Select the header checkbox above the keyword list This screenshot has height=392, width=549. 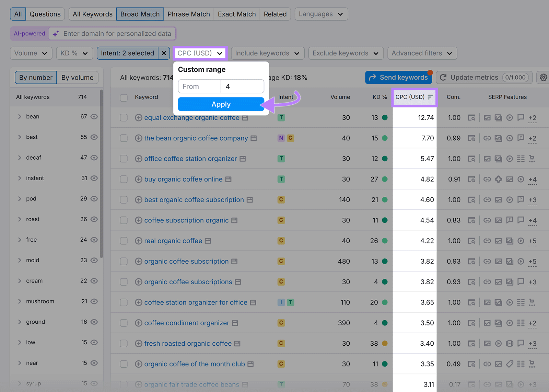click(x=124, y=97)
